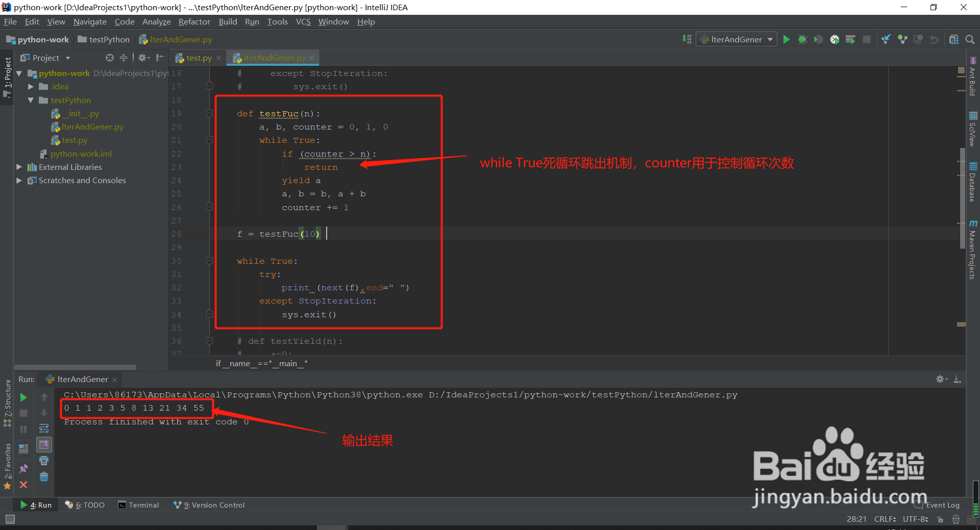The image size is (980, 530).
Task: Open build/compile binary icon in toolbar
Action: 687,39
